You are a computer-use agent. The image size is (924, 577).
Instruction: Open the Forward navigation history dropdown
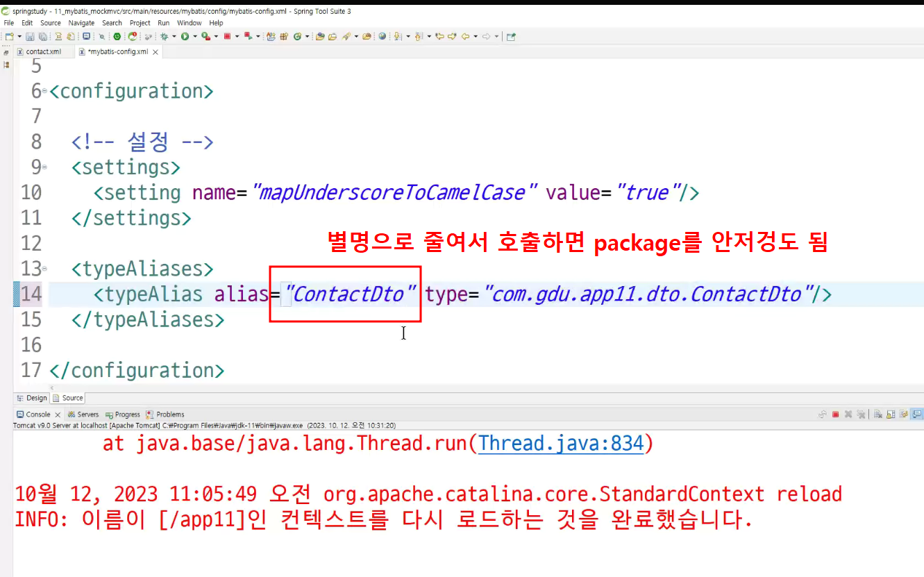pyautogui.click(x=496, y=36)
